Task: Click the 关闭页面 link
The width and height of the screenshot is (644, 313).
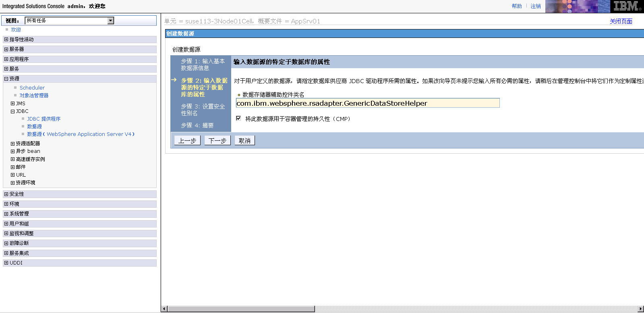Action: [621, 21]
